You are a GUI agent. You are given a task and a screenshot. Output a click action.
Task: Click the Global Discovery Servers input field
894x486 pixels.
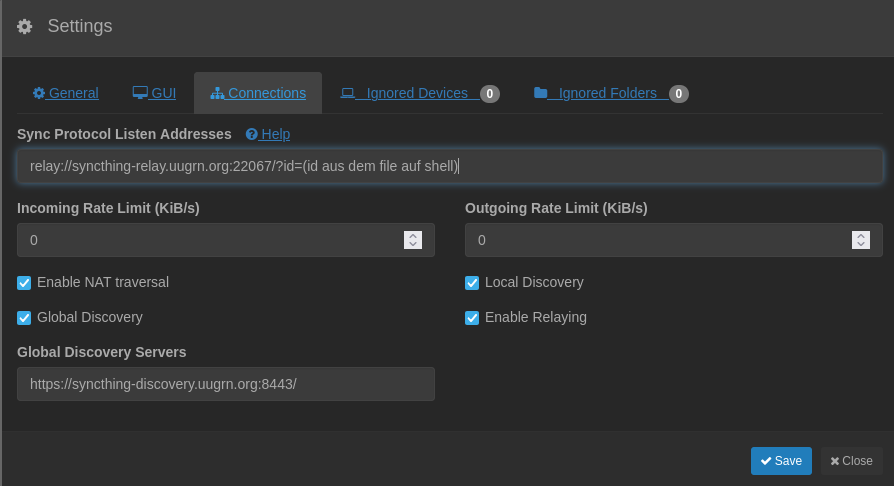(225, 384)
